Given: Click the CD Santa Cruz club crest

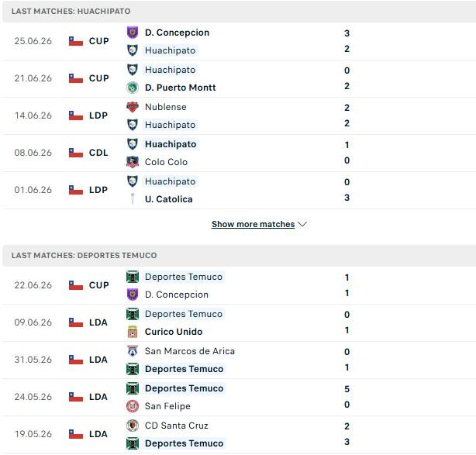Looking at the screenshot, I should [133, 426].
